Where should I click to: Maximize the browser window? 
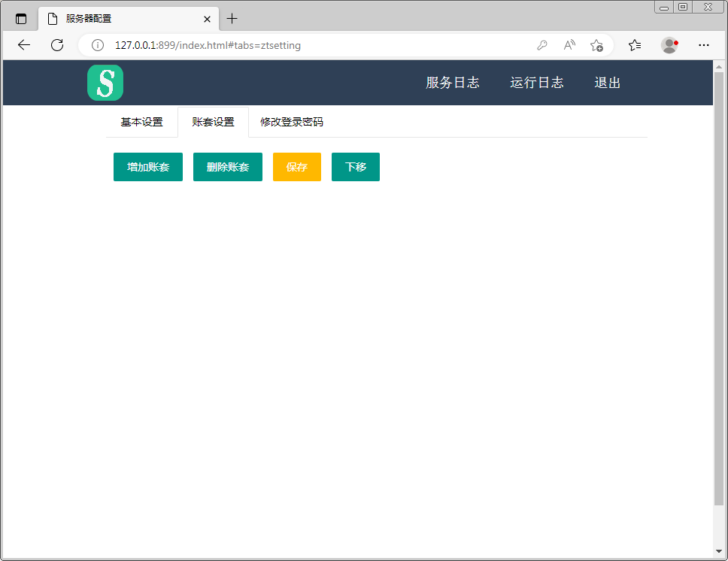click(x=683, y=8)
